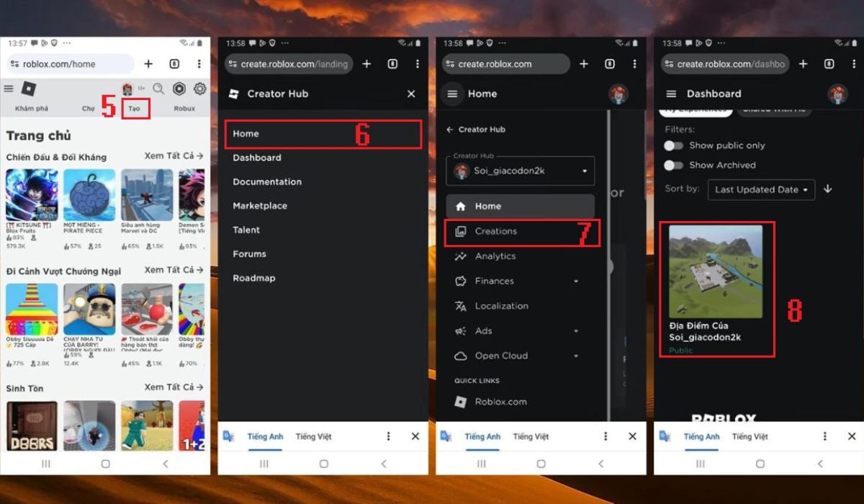Close the translate bar under the Creator Hub menu screen
Image resolution: width=864 pixels, height=504 pixels.
tap(415, 436)
